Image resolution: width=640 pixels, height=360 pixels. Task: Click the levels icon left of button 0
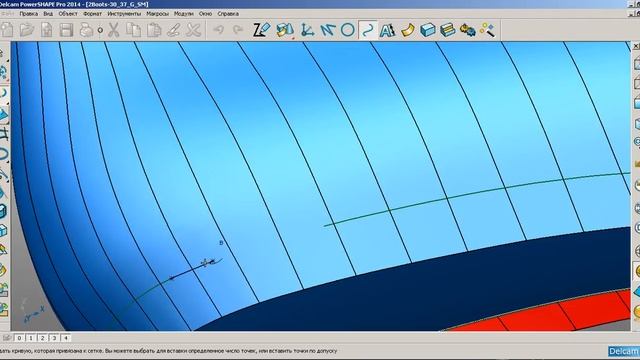(x=7, y=338)
